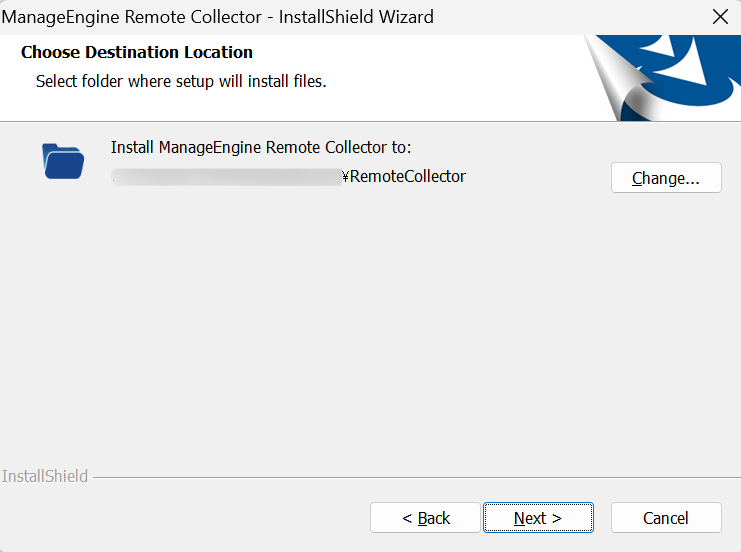Click the window title 'ManageEngine Remote Collector - InstallShield Wizard'
Viewport: 741px width, 552px height.
tap(217, 17)
